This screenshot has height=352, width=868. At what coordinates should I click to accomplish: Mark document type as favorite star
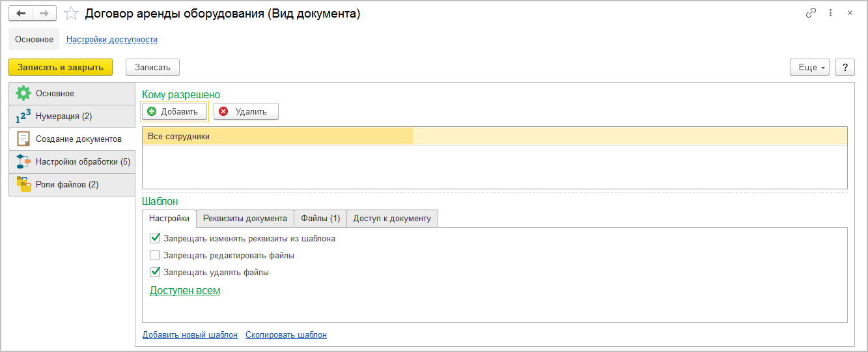(72, 14)
